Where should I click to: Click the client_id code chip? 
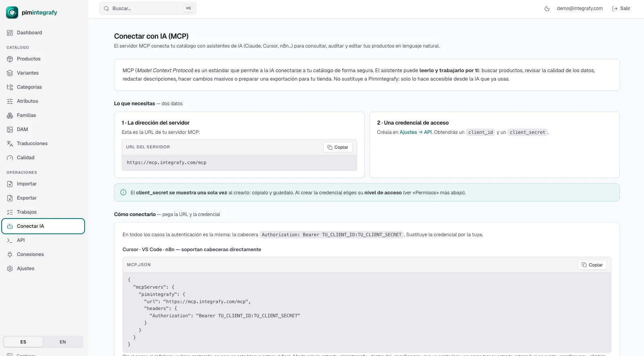coord(480,132)
